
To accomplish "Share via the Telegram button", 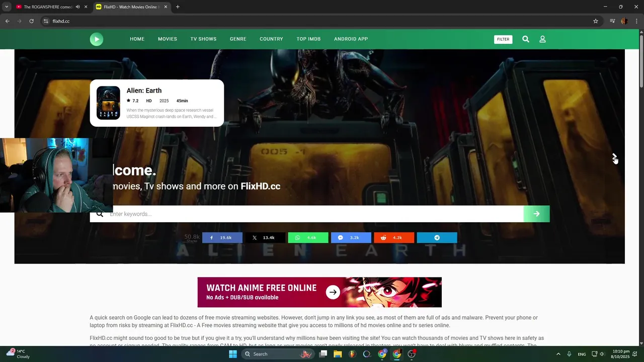I will click(437, 238).
